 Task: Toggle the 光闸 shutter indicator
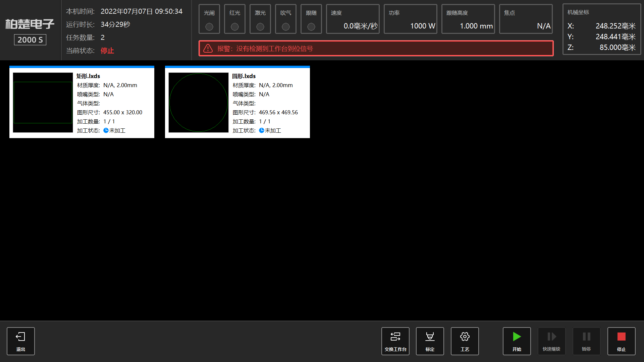click(x=209, y=26)
